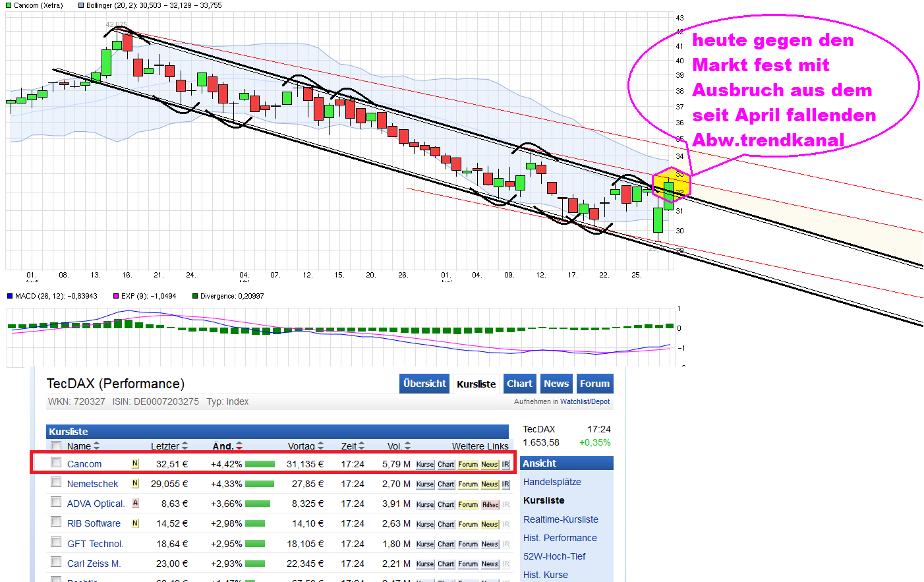Open Kurse icon in the Carl Zeiss M. row
This screenshot has width=924, height=582.
point(425,564)
